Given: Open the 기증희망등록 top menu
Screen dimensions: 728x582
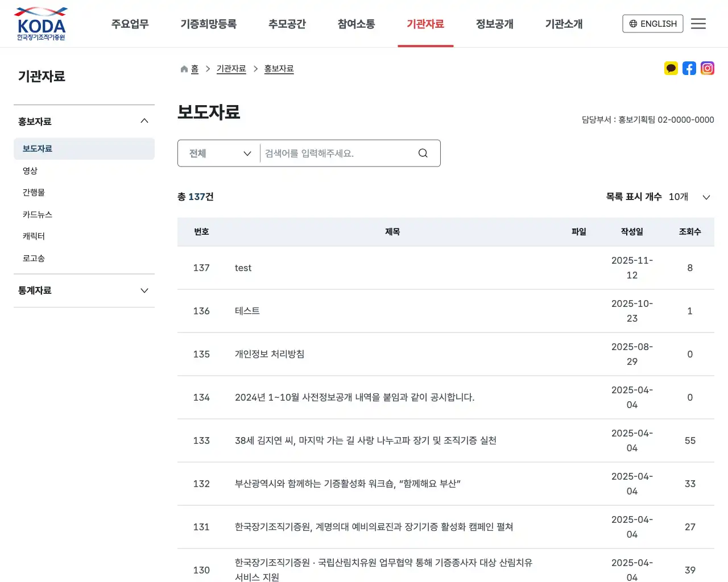Looking at the screenshot, I should click(208, 24).
